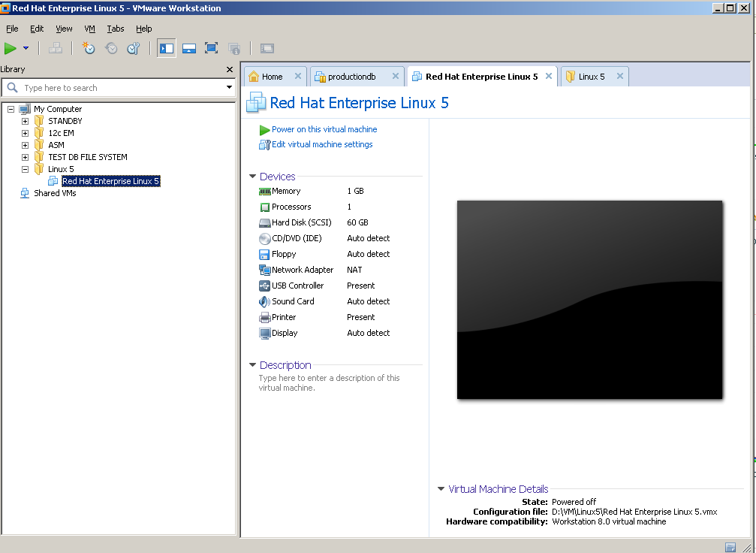Click the Linux 5 folder icon in the library tree
756x553 pixels.
click(39, 169)
